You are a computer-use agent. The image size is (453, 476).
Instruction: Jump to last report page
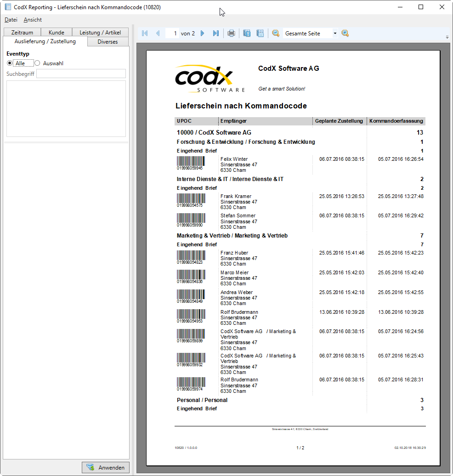[216, 34]
